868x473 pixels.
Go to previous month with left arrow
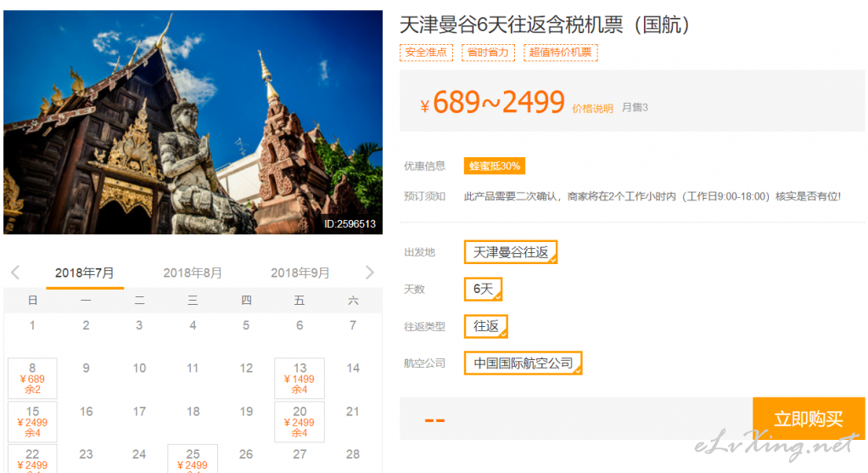pos(15,273)
